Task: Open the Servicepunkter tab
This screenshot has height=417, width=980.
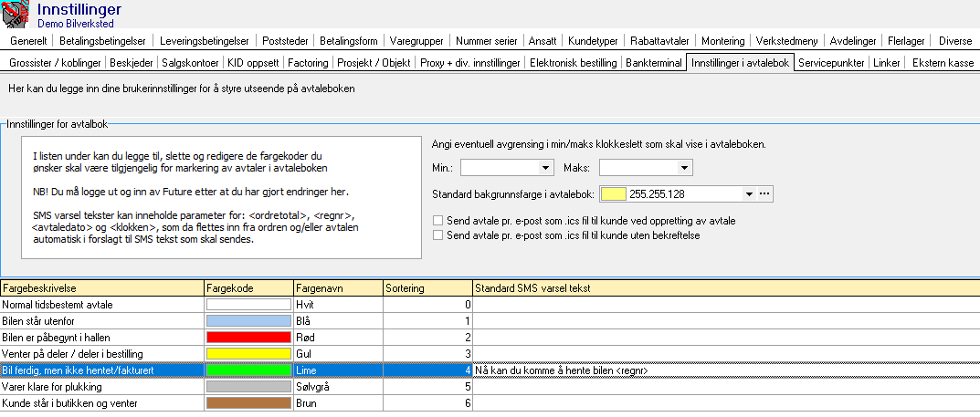Action: (830, 63)
